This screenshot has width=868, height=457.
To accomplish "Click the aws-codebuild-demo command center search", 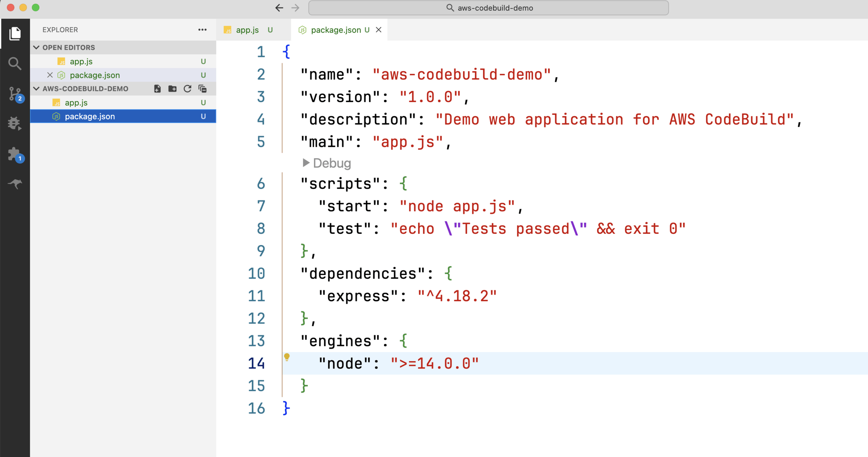I will pyautogui.click(x=489, y=8).
